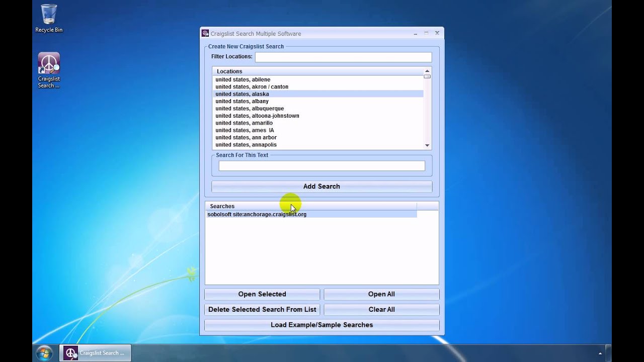Show hidden system tray icons arrow
This screenshot has width=644, height=362.
tap(600, 353)
